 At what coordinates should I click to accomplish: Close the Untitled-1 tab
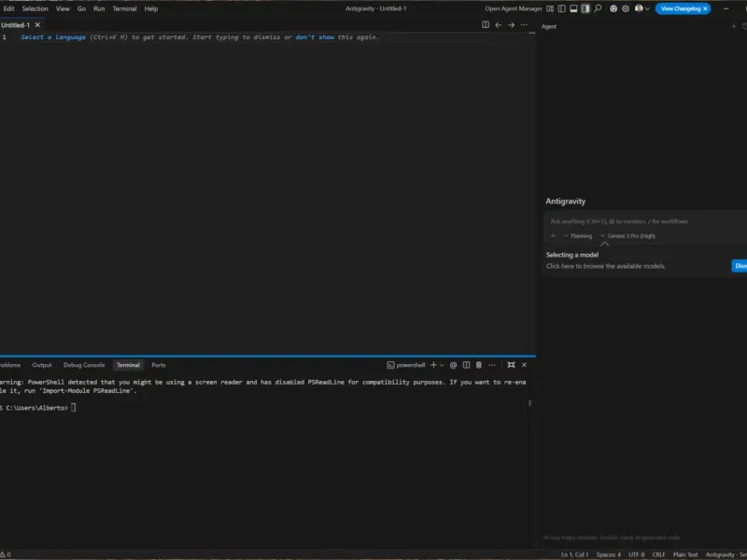(37, 25)
